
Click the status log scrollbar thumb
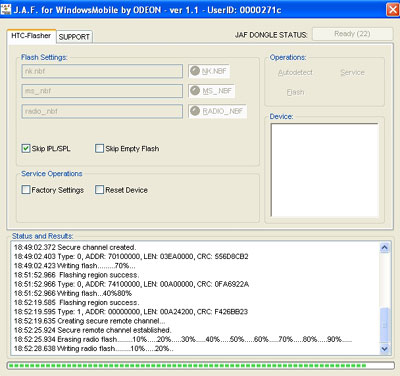(384, 325)
